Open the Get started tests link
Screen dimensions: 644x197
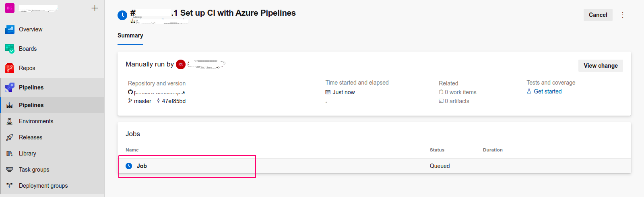[x=548, y=91]
